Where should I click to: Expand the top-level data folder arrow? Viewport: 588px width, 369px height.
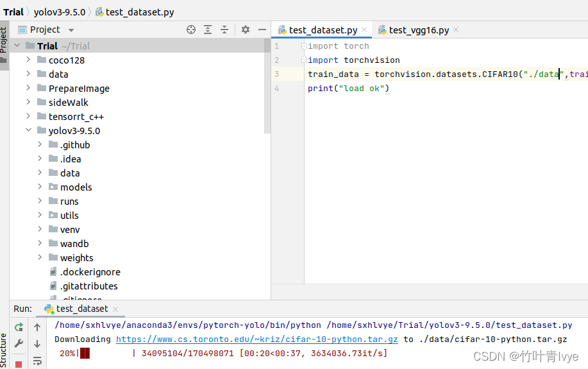[x=28, y=74]
